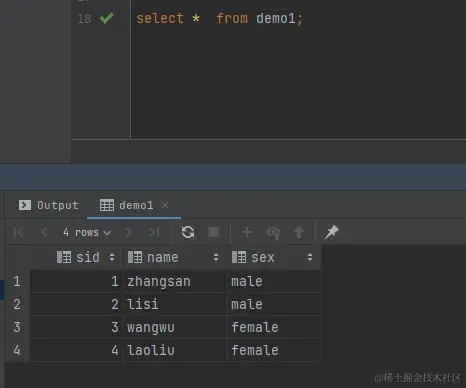Toggle sorting on the name column
Screen dimensions: 466x388
click(216, 257)
